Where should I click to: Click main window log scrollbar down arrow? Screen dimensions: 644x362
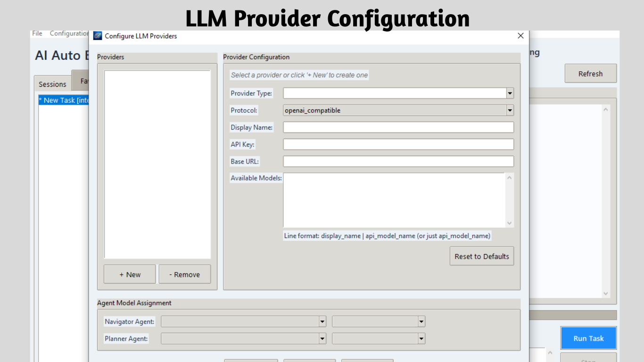coord(606,293)
